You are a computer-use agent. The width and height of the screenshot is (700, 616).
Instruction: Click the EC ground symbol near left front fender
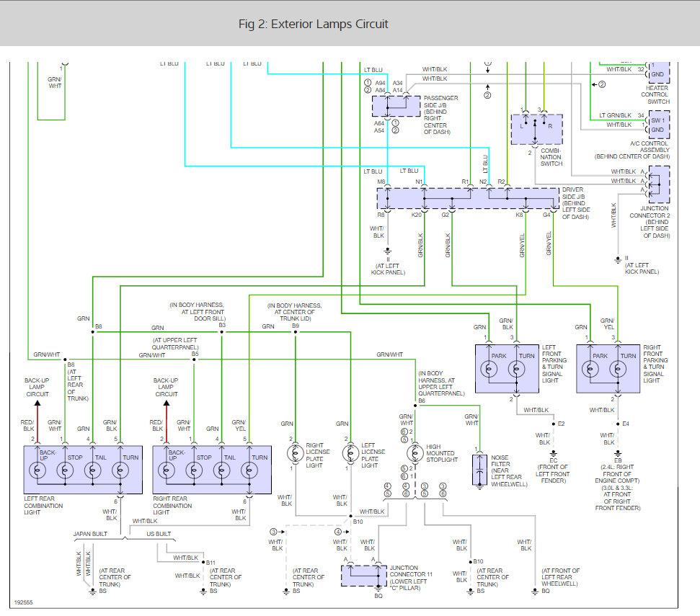pyautogui.click(x=554, y=454)
